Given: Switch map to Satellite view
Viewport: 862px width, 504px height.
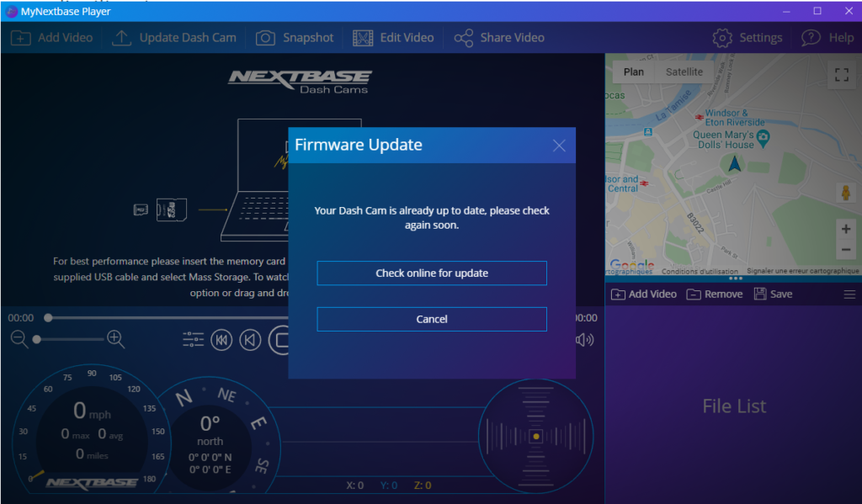Looking at the screenshot, I should pos(684,72).
